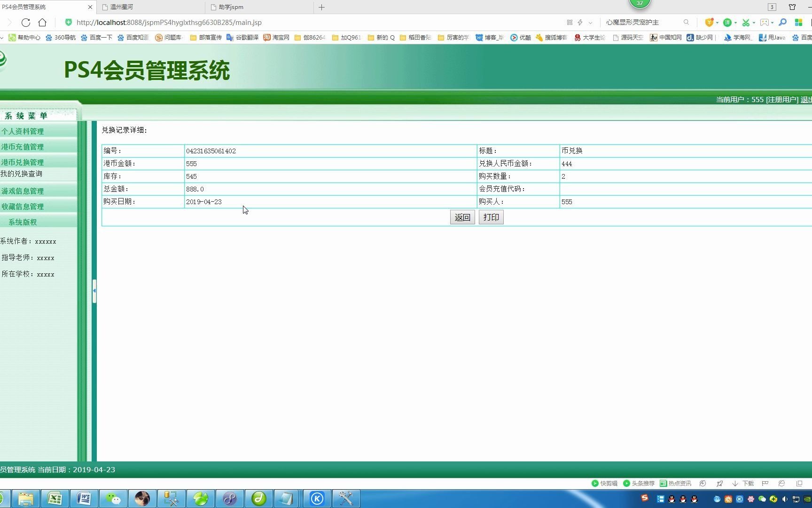The width and height of the screenshot is (812, 508).
Task: Open Excel from the taskbar
Action: (x=55, y=499)
